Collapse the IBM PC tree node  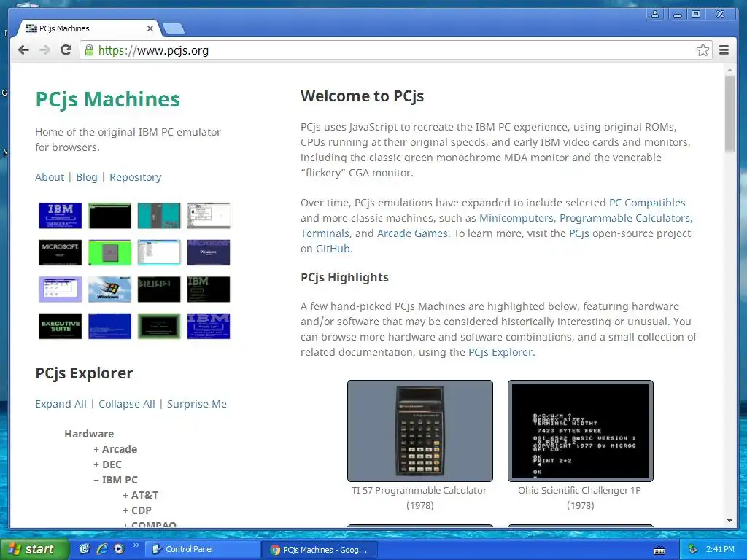(x=115, y=480)
